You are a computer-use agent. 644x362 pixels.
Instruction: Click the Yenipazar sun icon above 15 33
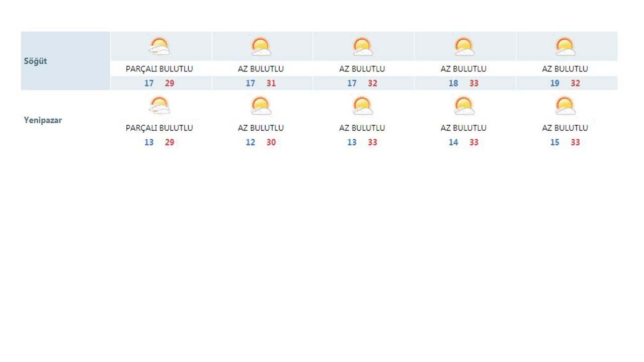click(565, 106)
